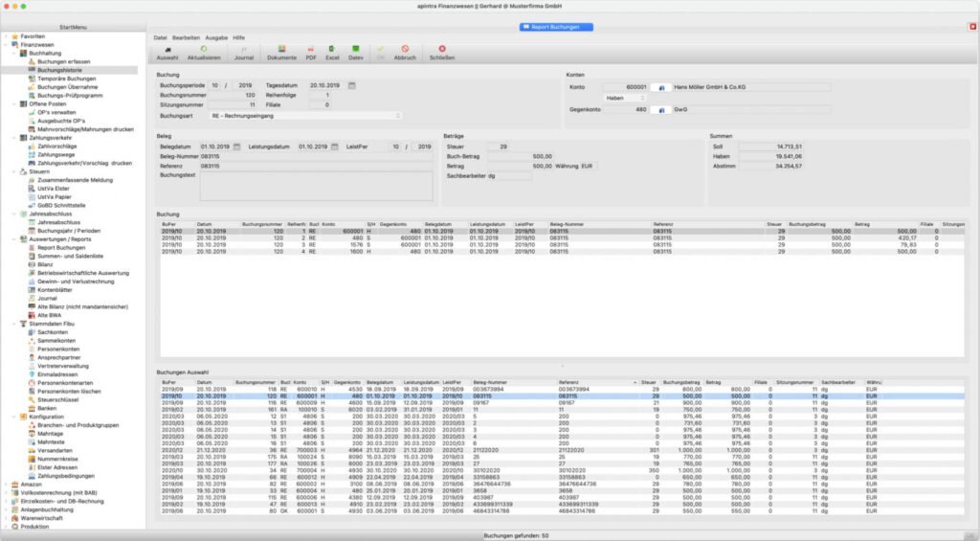The height and width of the screenshot is (541, 980).
Task: Open Report Buchungen in sidebar
Action: pyautogui.click(x=61, y=248)
